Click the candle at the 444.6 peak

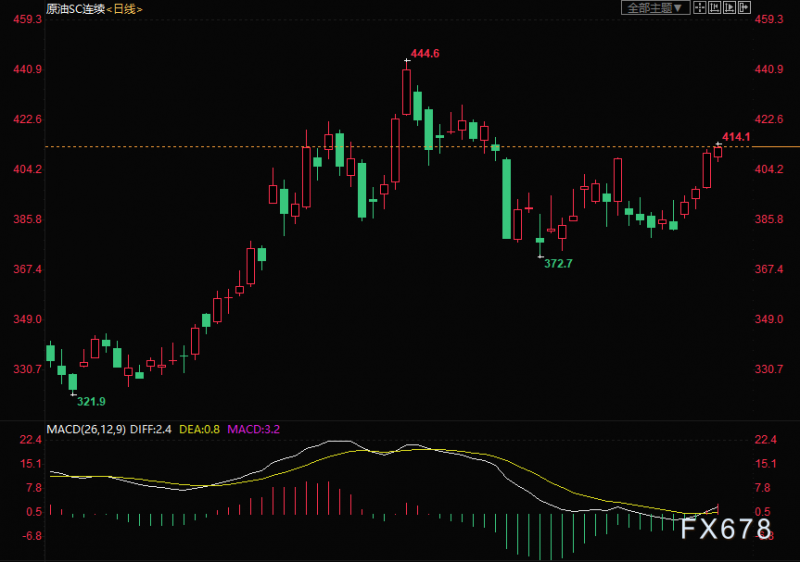(406, 92)
